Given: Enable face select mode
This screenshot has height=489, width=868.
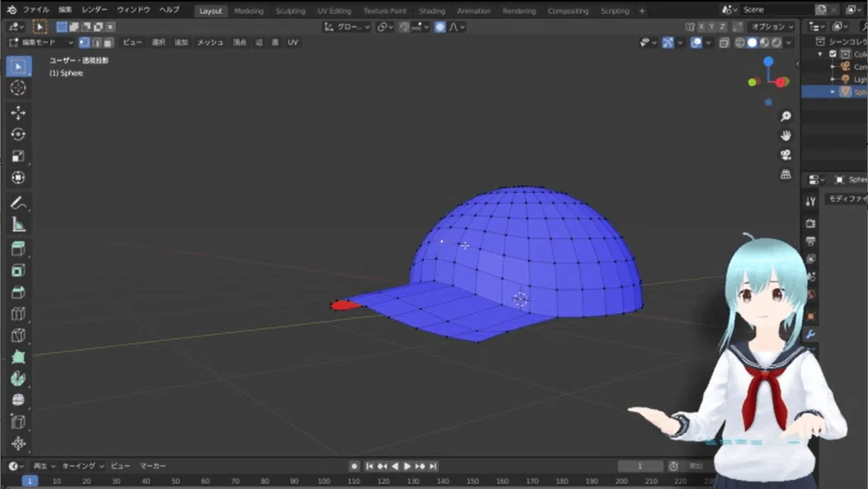Looking at the screenshot, I should pos(109,42).
